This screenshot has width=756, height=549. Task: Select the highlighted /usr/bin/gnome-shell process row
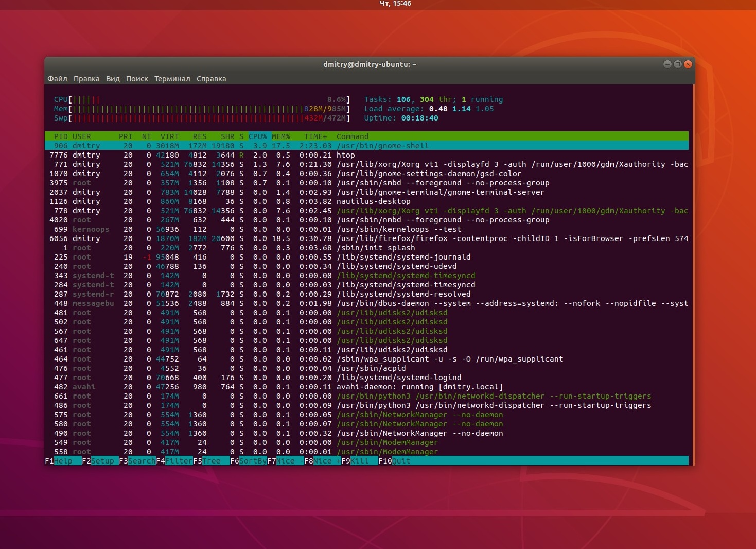(x=366, y=146)
